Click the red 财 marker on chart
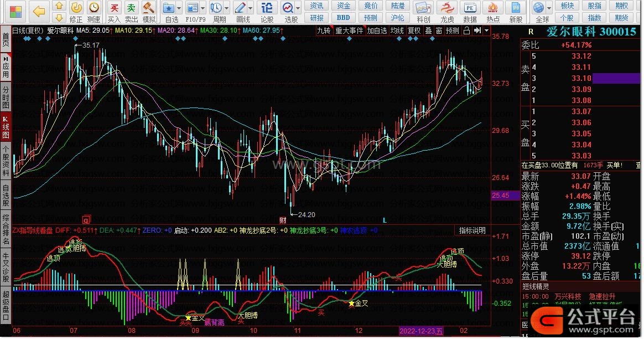644x339 pixels. [x=283, y=220]
